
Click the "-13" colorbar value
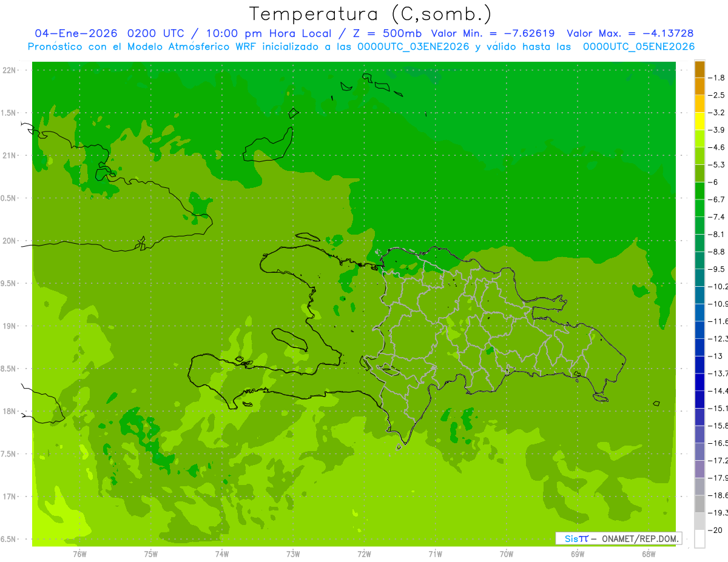pos(715,356)
